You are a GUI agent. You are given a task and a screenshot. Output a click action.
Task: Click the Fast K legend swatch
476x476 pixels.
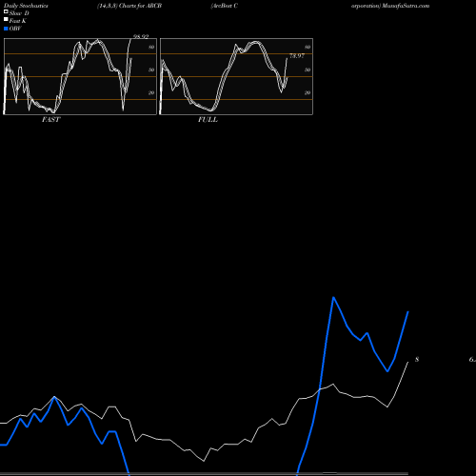[x=6, y=19]
